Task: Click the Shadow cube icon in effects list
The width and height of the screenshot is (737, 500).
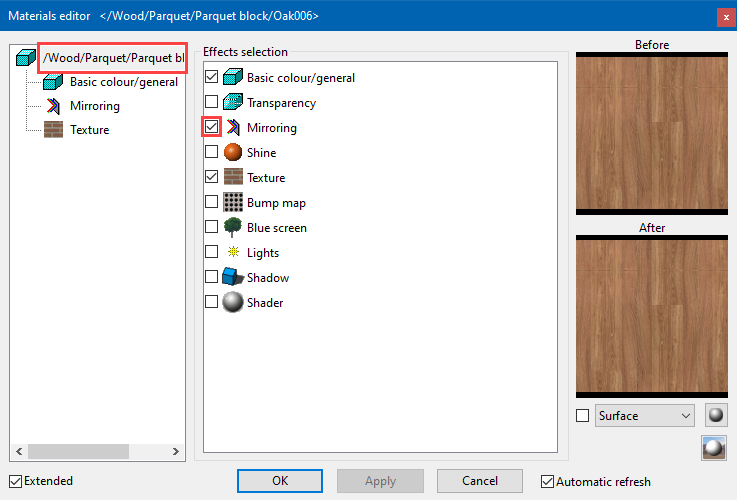Action: (232, 278)
